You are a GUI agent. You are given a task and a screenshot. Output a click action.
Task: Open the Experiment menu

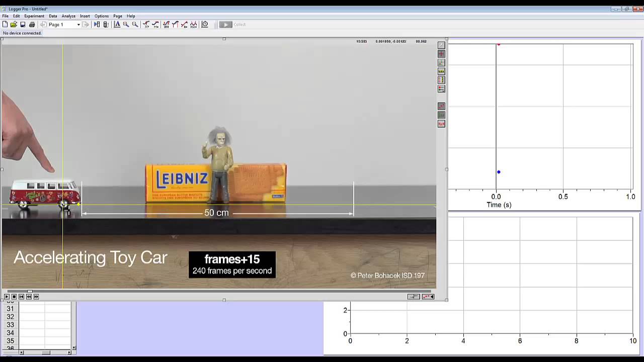tap(34, 16)
